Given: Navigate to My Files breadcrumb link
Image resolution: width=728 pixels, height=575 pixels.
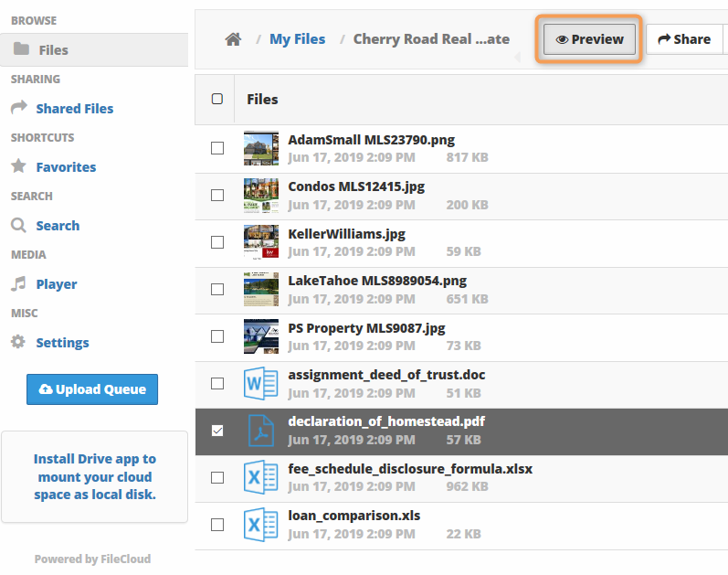Looking at the screenshot, I should 297,39.
